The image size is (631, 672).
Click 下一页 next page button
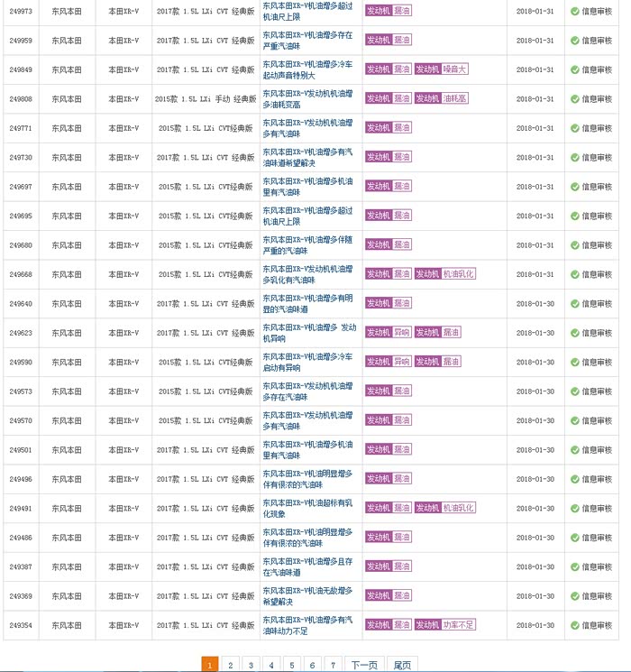click(x=364, y=665)
